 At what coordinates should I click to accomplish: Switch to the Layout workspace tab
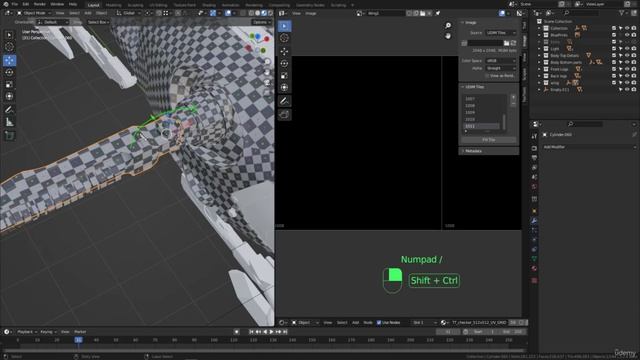93,5
